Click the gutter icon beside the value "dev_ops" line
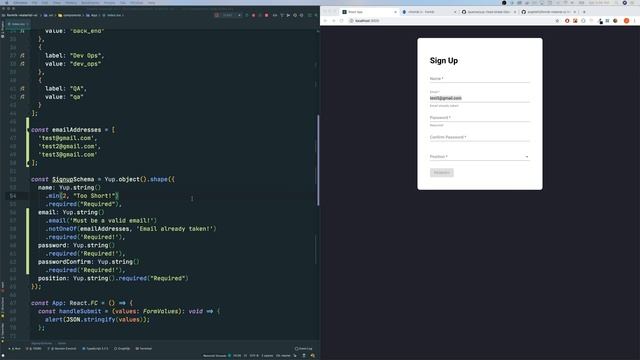The width and height of the screenshot is (640, 360). (22, 64)
